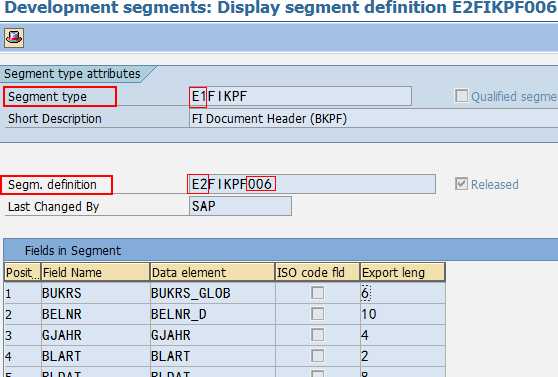
Task: Click export length 2 for BLART
Action: (x=402, y=356)
